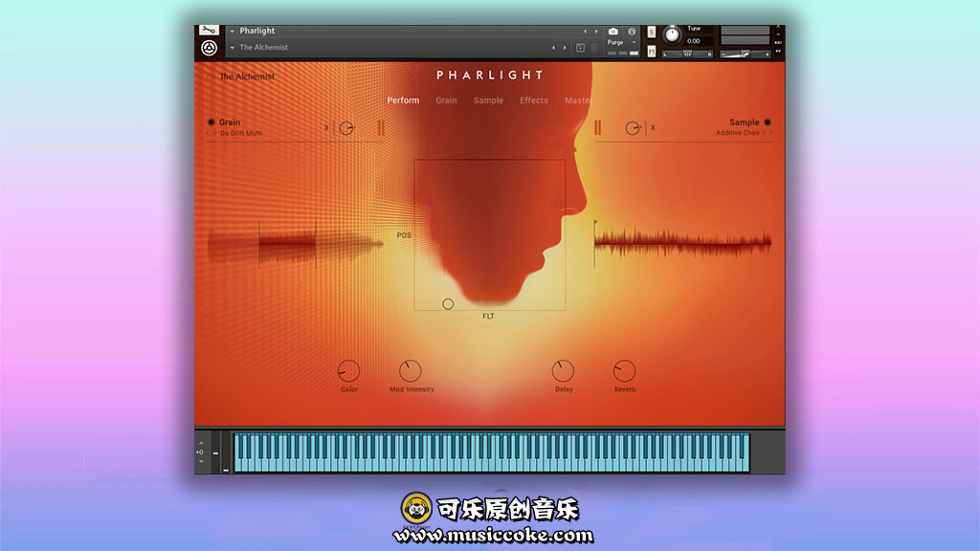The width and height of the screenshot is (980, 551).
Task: Switch to the Perform tab
Action: coord(403,100)
